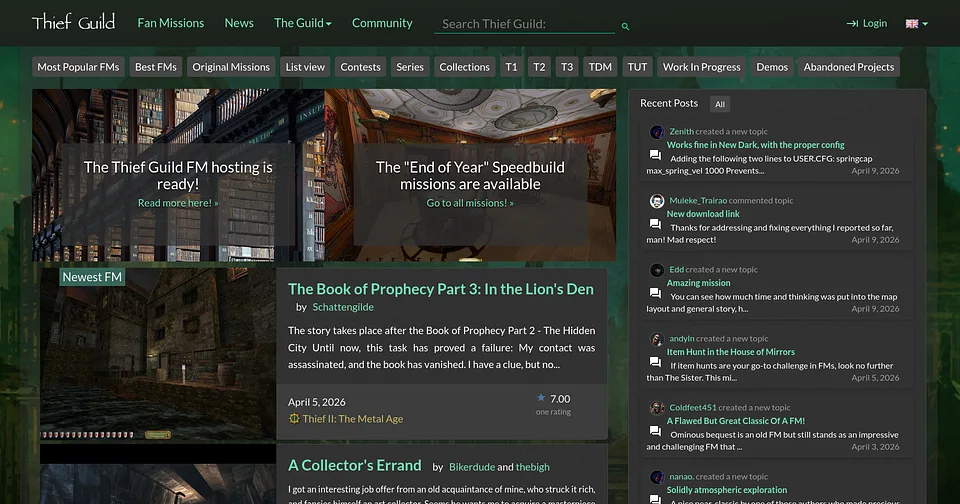This screenshot has width=960, height=504.
Task: Click the Speedbuild missions banner image
Action: [470, 175]
